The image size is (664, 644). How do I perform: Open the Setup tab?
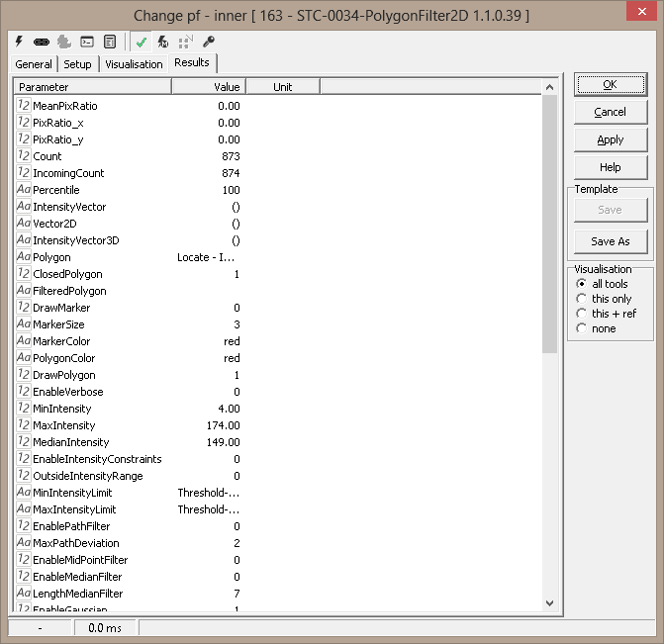[77, 64]
